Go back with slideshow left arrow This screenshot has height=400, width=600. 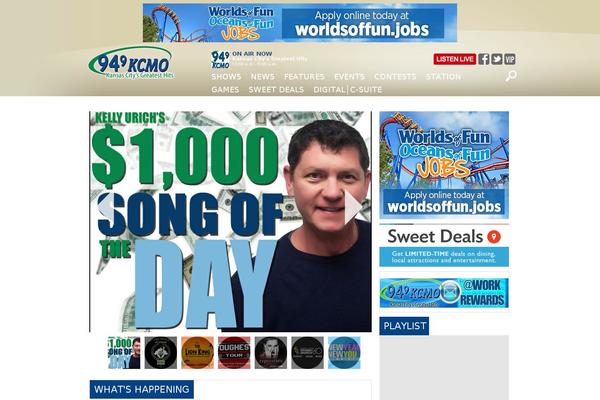coord(107,207)
